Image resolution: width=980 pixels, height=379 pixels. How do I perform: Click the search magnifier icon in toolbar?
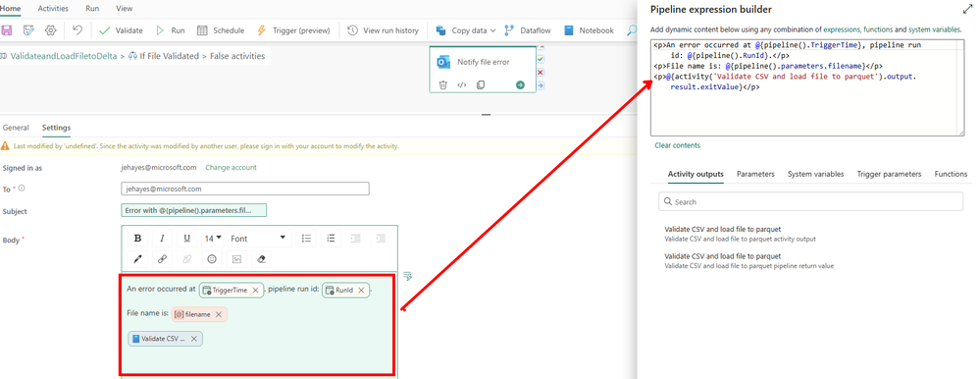pyautogui.click(x=632, y=30)
